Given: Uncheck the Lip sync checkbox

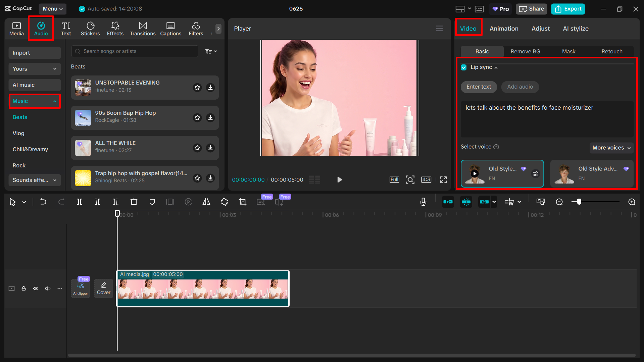Looking at the screenshot, I should (463, 67).
